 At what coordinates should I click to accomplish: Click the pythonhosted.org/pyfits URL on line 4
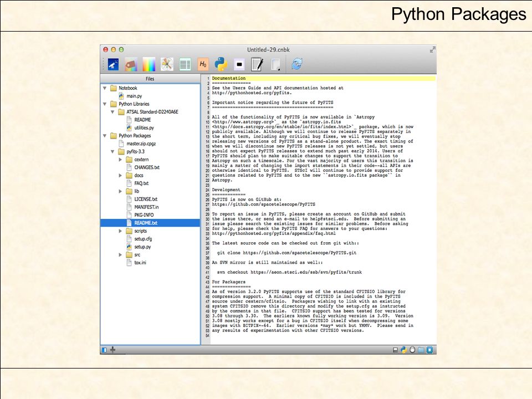tap(252, 93)
